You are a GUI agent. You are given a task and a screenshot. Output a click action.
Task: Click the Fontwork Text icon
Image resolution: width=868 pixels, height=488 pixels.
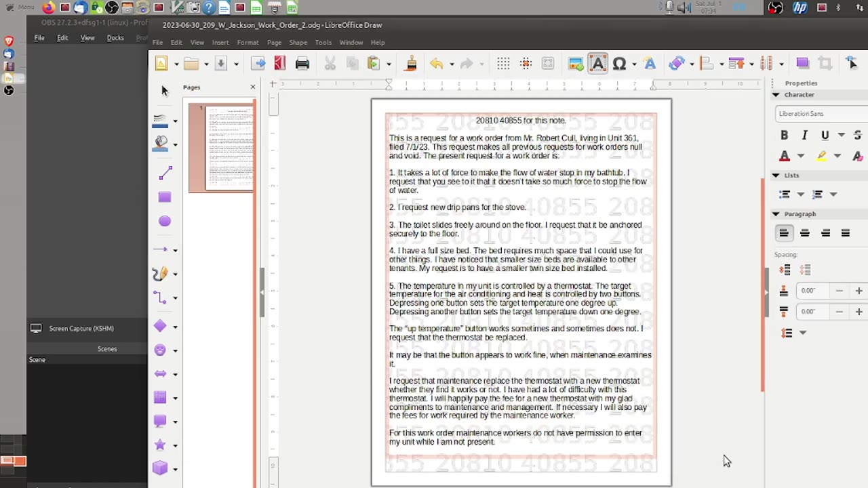click(x=650, y=64)
